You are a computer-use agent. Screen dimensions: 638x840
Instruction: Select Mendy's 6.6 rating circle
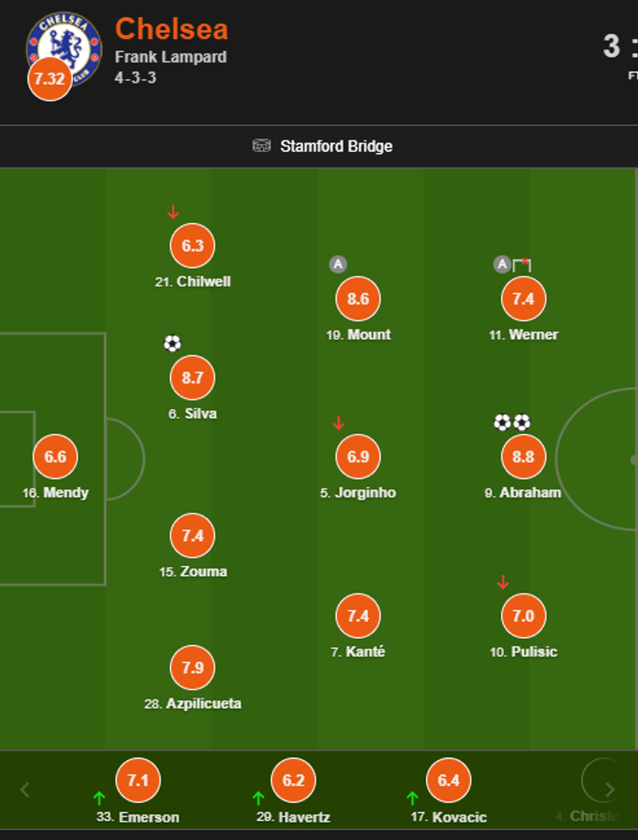pos(55,456)
